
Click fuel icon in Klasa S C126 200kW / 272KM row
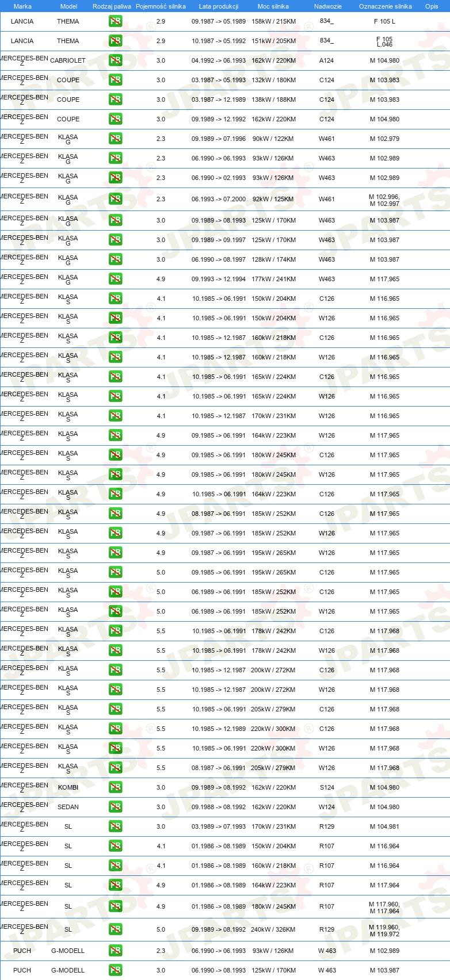115,670
